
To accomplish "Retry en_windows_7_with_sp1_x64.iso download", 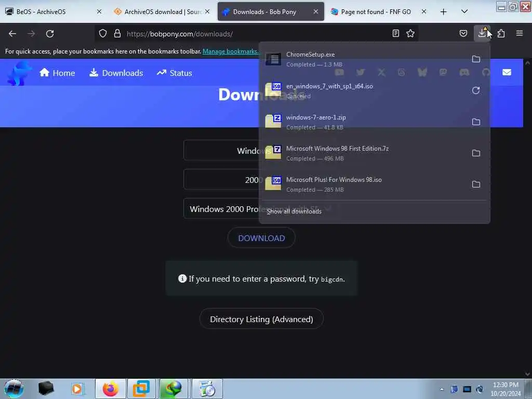I will pyautogui.click(x=476, y=90).
